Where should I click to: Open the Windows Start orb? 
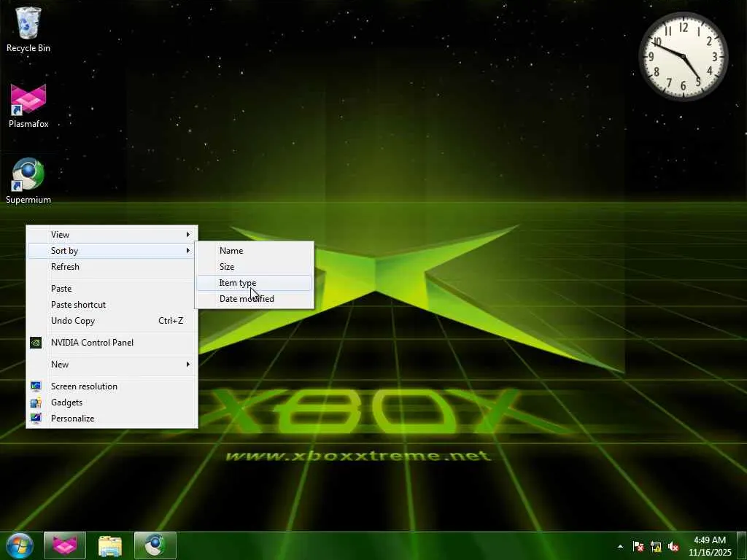(20, 545)
